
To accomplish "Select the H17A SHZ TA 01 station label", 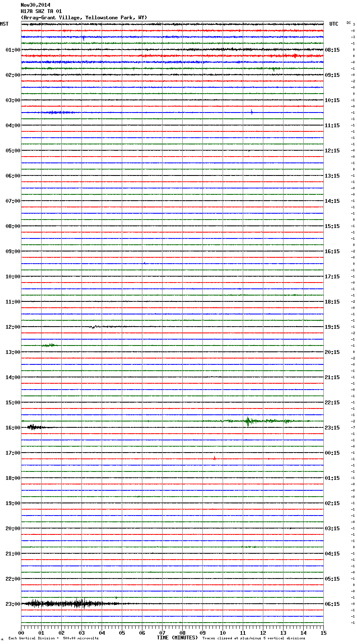I will [41, 11].
